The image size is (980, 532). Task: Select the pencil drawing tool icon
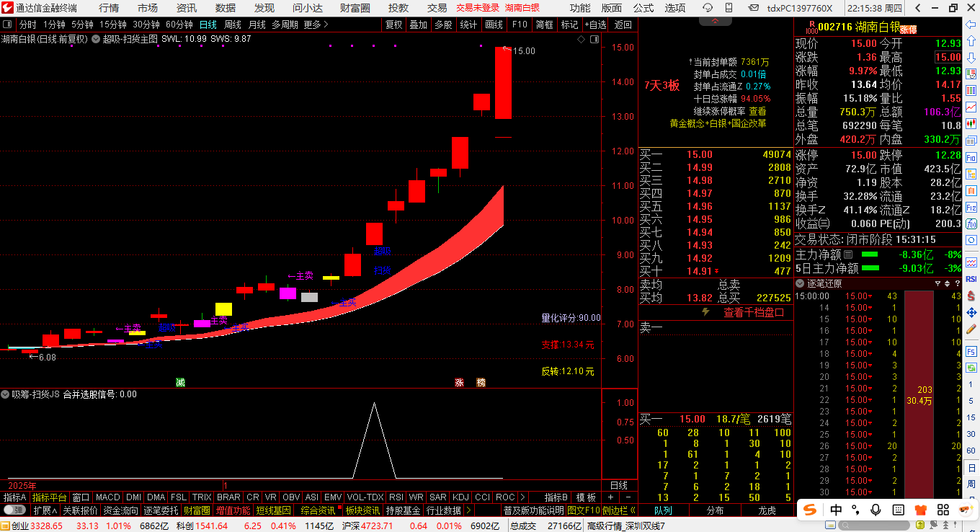pos(971,329)
